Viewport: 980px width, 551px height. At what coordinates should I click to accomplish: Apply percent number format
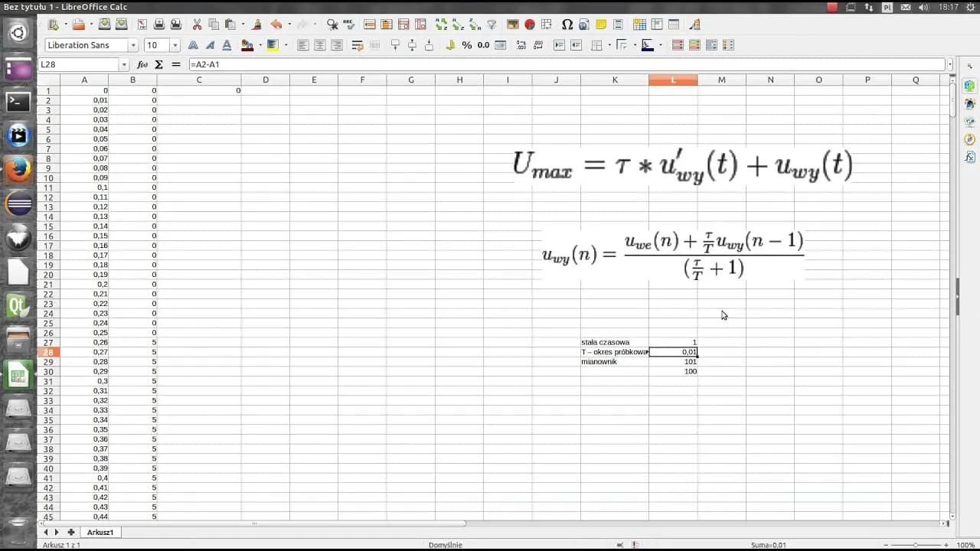pyautogui.click(x=466, y=45)
